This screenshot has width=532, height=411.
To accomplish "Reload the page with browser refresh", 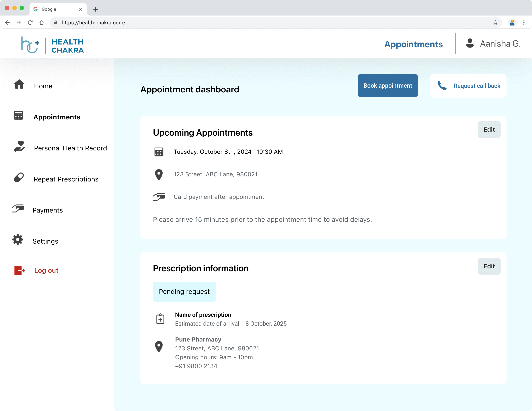I will coord(30,23).
